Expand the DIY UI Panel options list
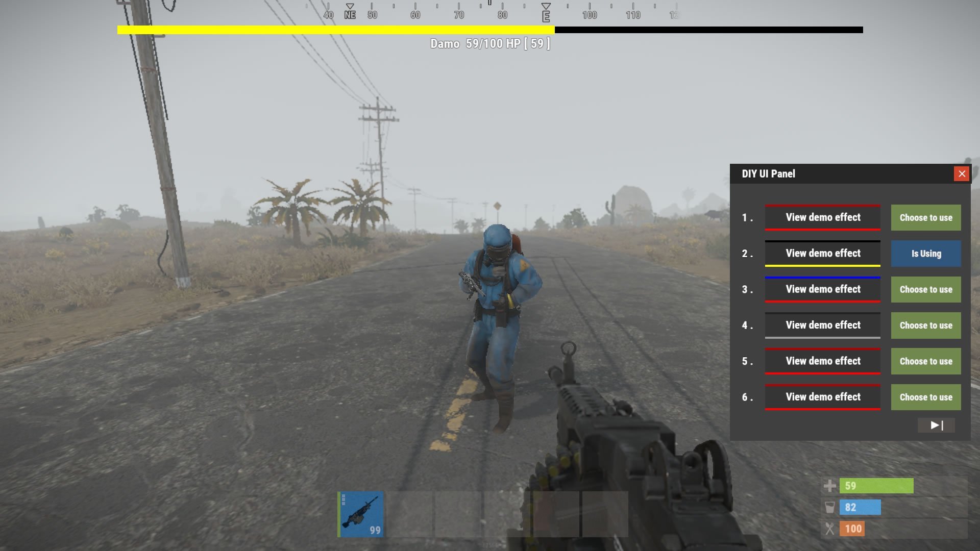 (936, 424)
